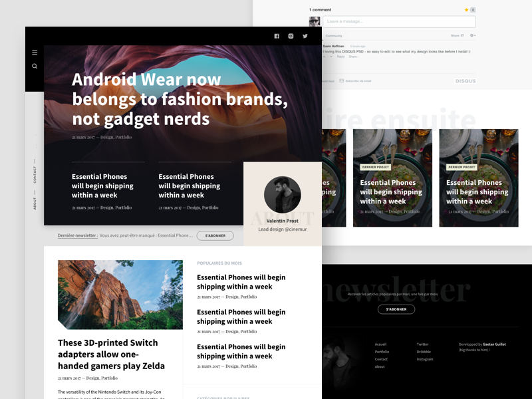This screenshot has width=532, height=399.
Task: Click the S'ABONNER button in black footer
Action: coord(396,309)
